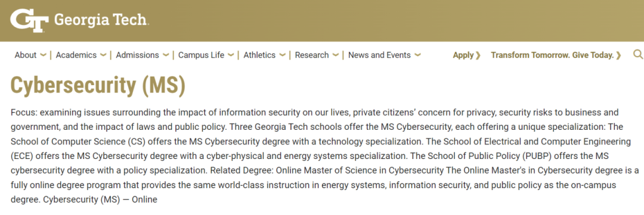Expand the chevron beside News and Events

tap(417, 55)
